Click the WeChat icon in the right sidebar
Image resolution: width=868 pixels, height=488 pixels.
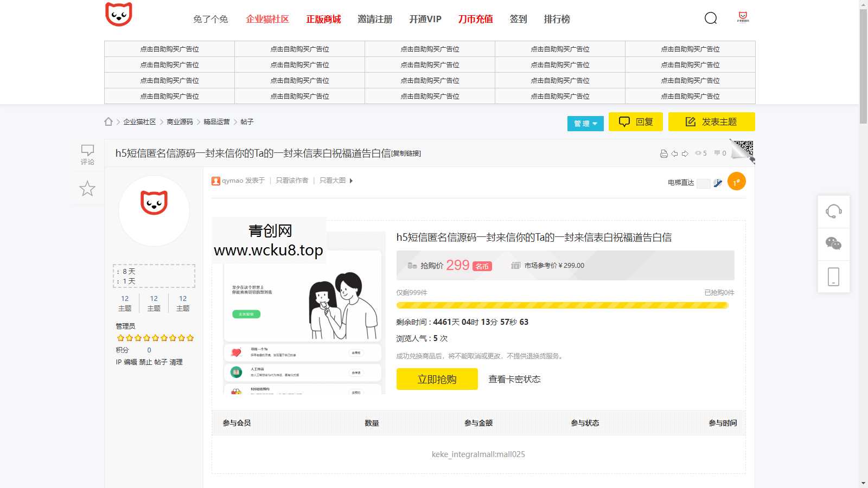click(834, 243)
